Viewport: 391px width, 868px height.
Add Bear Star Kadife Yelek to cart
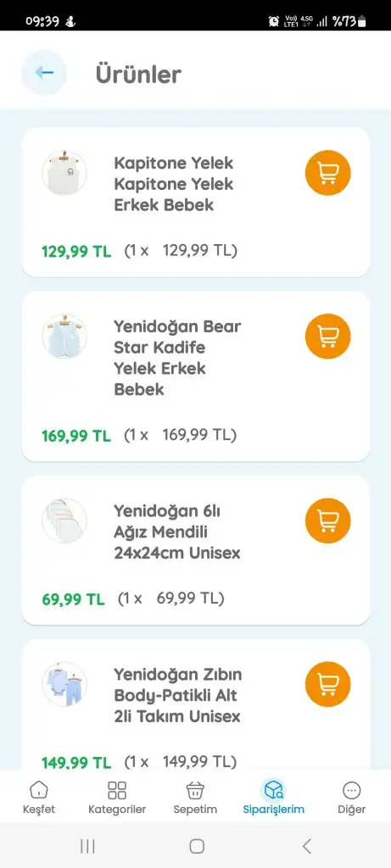[328, 336]
